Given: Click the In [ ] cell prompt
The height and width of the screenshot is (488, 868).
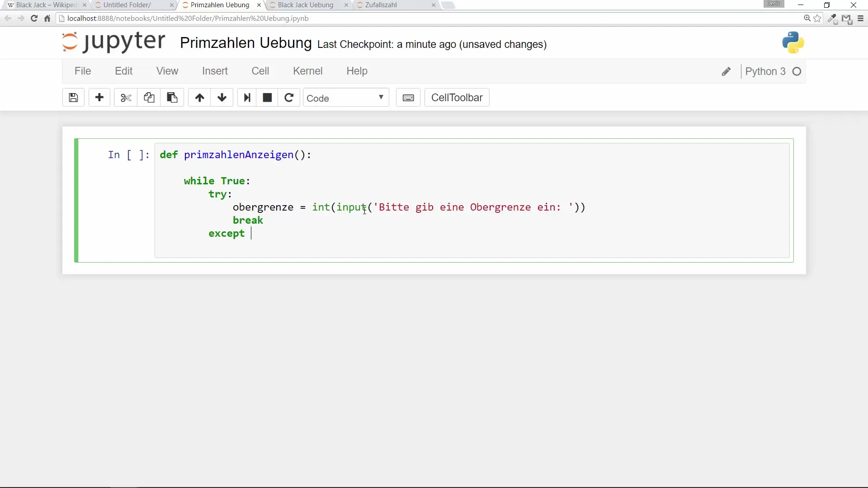Looking at the screenshot, I should coord(128,155).
